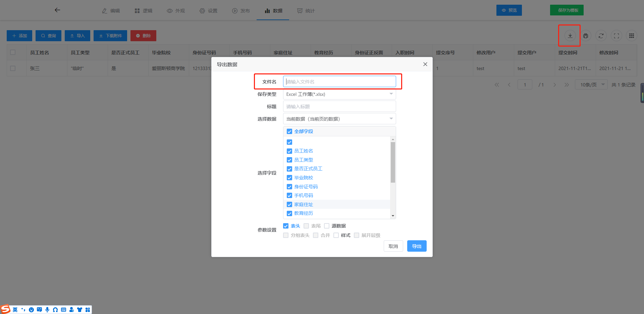Click the back arrow icon
Viewport: 644px width, 314px height.
pyautogui.click(x=57, y=10)
